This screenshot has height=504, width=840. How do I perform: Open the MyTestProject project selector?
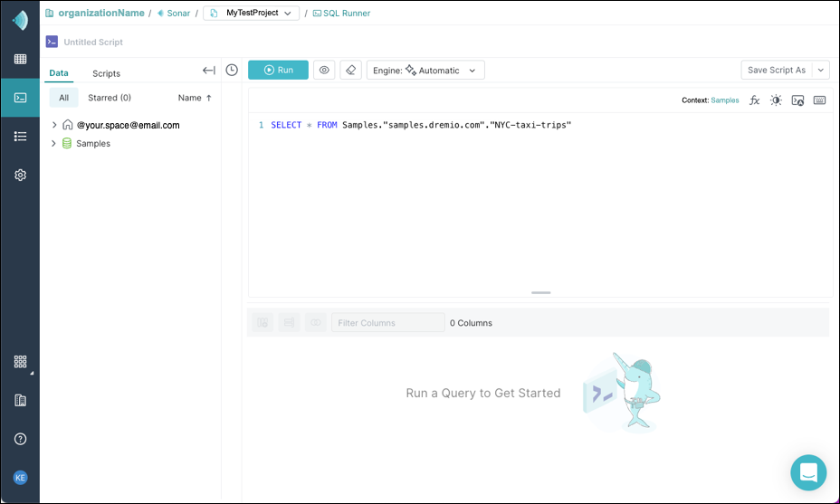[x=252, y=13]
